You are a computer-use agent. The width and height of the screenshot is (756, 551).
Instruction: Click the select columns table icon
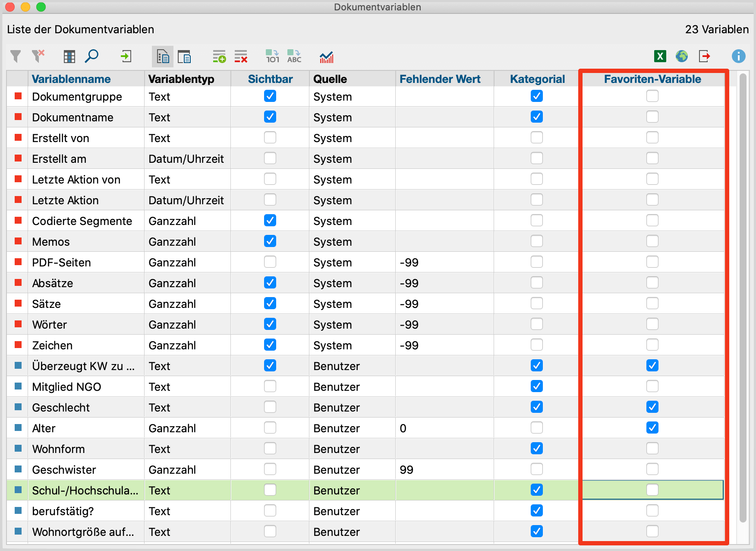point(69,56)
